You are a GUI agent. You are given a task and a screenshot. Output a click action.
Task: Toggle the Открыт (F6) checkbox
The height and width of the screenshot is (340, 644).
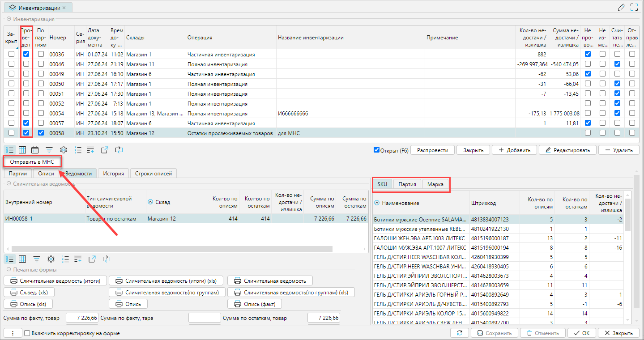coord(376,150)
